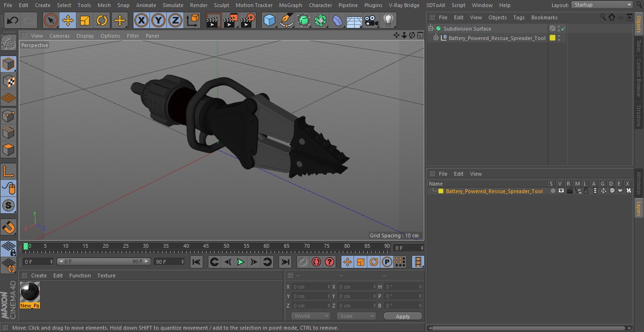644x332 pixels.
Task: Open the Scale mode dropdown
Action: point(356,316)
